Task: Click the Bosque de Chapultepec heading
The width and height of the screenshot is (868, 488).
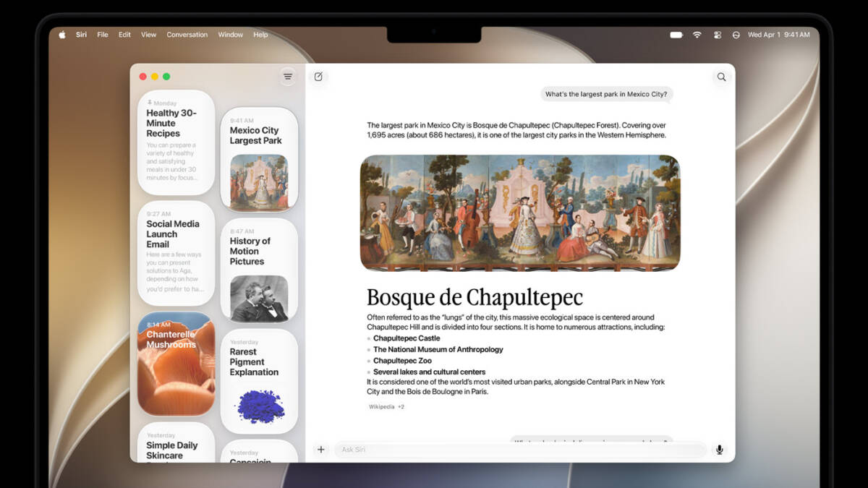Action: (475, 297)
